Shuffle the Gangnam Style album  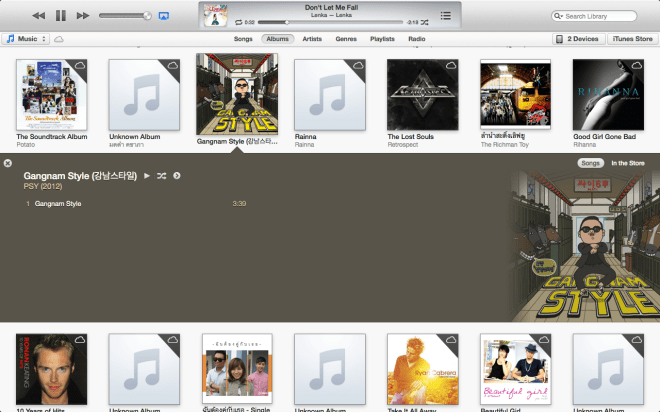coord(161,175)
